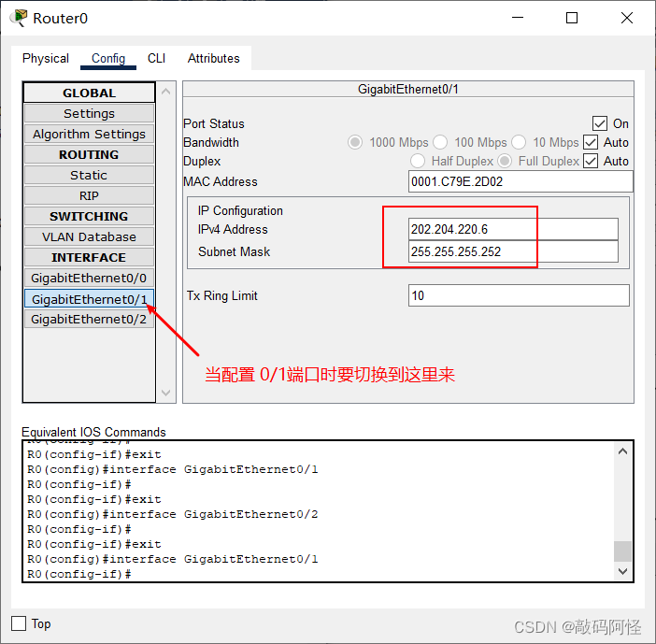The image size is (656, 644).
Task: Click IOS commands scroll down arrow
Action: tap(622, 571)
